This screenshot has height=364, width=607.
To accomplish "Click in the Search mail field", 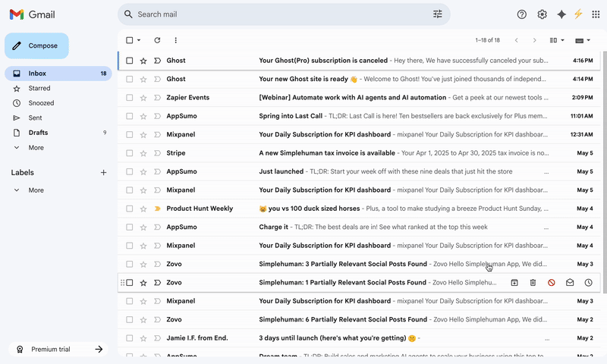I will coord(282,14).
